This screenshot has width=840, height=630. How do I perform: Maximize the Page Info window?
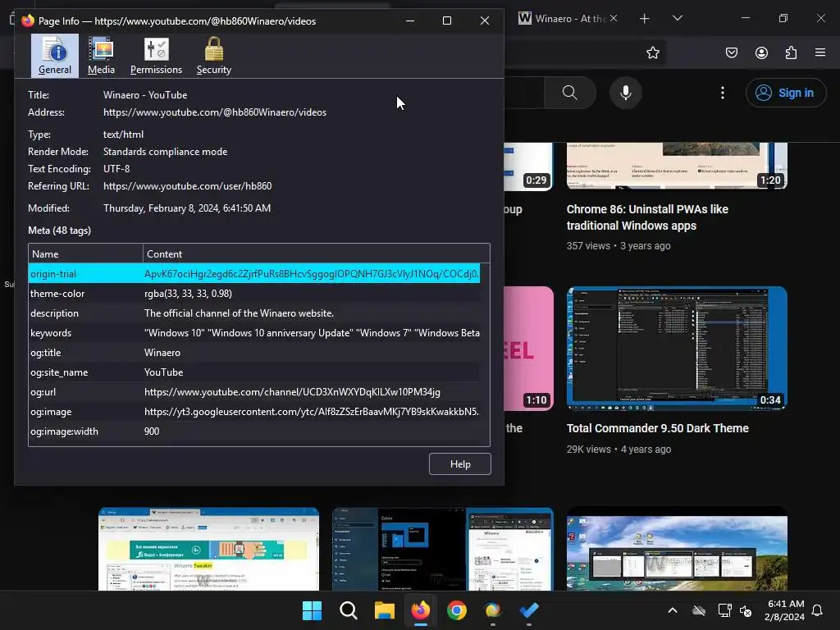447,21
